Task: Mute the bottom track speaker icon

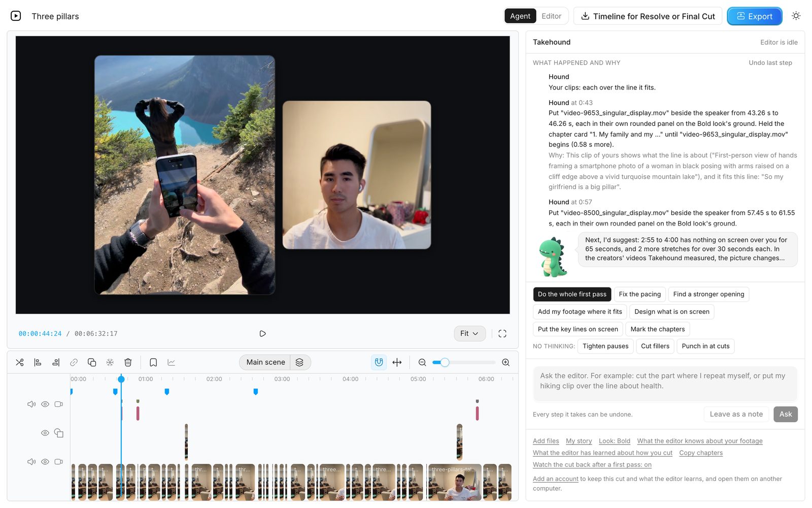Action: [31, 462]
